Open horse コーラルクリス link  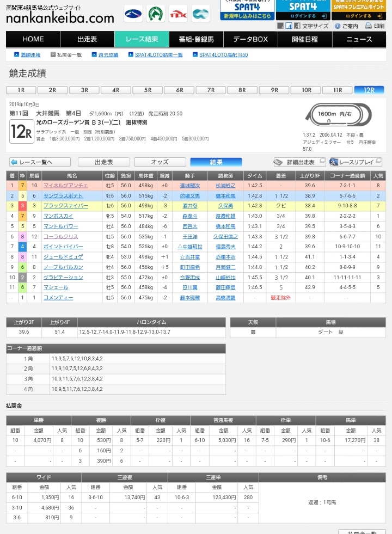60,236
